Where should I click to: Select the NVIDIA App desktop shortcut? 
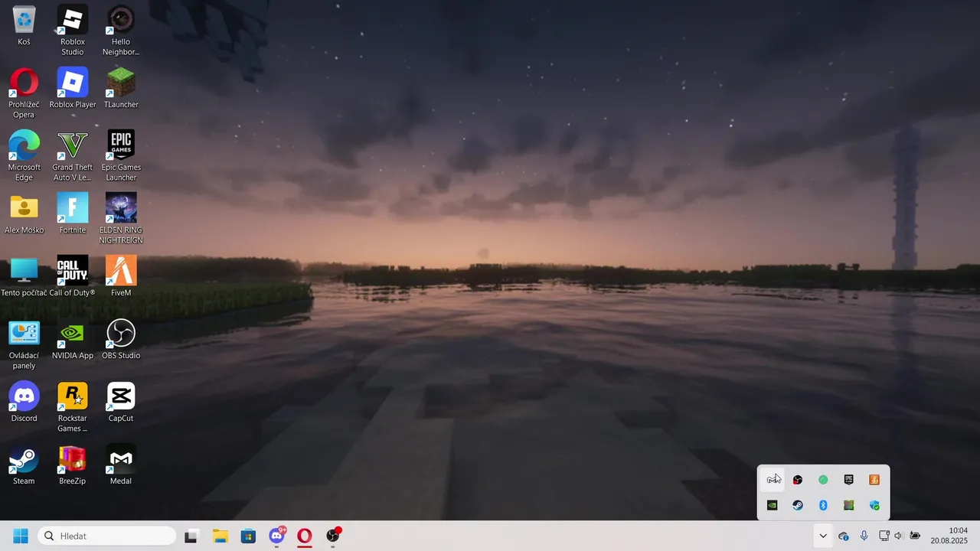(73, 339)
